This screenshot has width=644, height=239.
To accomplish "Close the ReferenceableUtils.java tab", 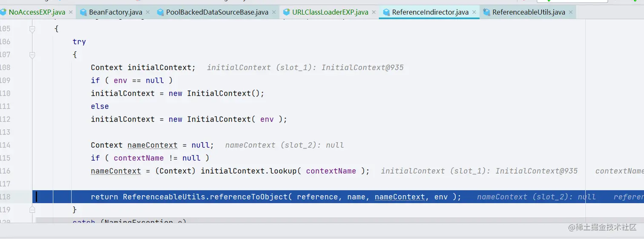I will pos(570,12).
